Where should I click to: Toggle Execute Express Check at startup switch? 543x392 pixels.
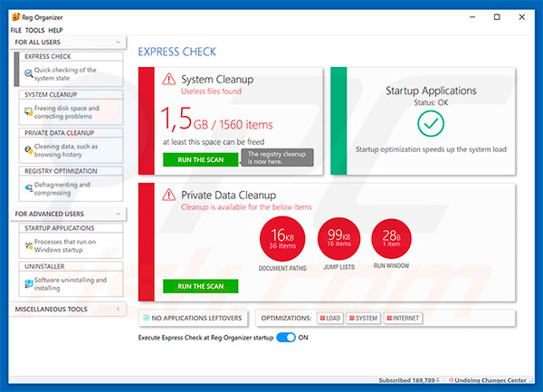click(x=286, y=338)
